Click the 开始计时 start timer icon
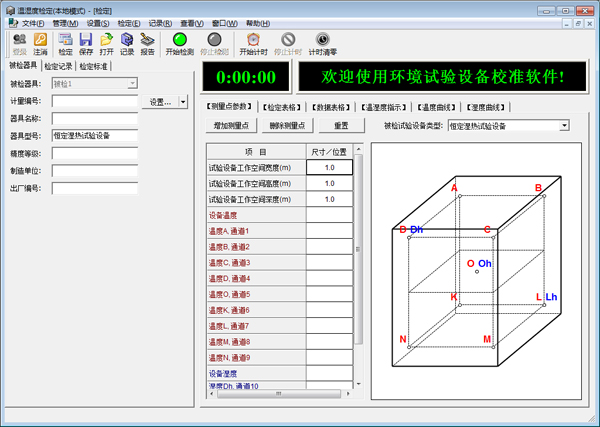 pos(253,43)
